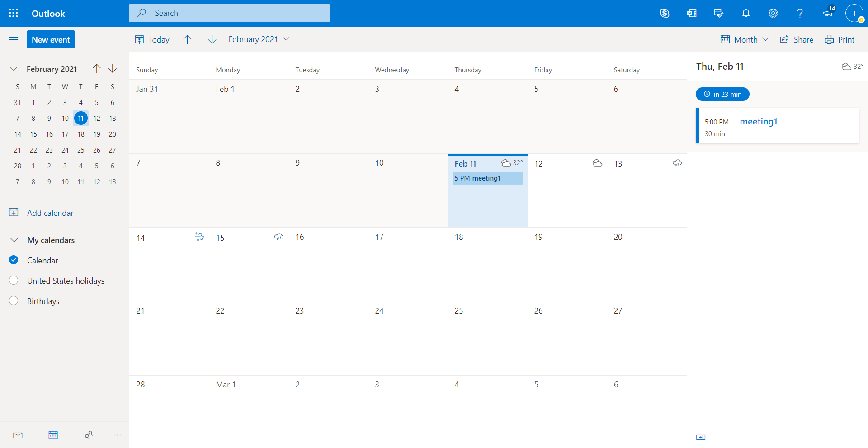
Task: Toggle the hamburger navigation pane
Action: [14, 40]
